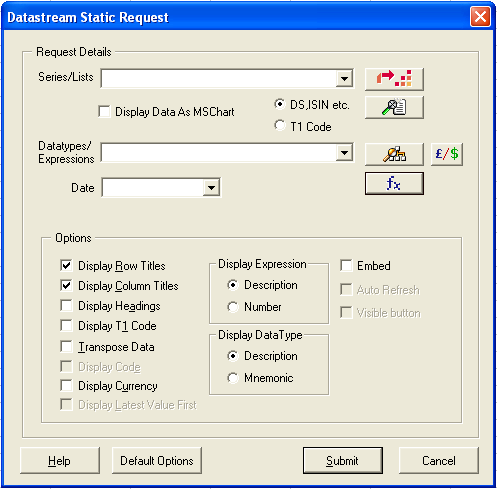Uncheck Display Row Titles
This screenshot has height=489, width=497.
coord(66,266)
